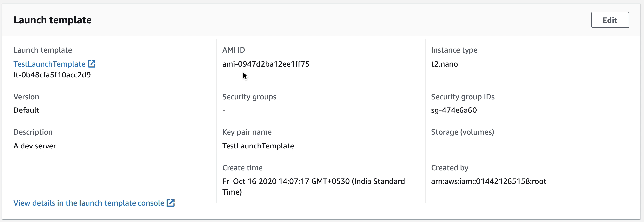The image size is (644, 222).
Task: Click external-link icon after launch template console
Action: pos(171,203)
